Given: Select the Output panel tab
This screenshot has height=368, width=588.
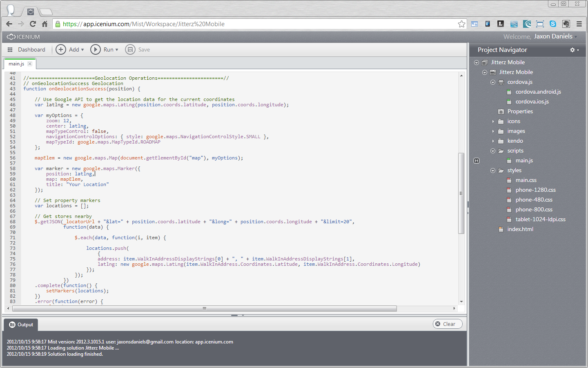Looking at the screenshot, I should pyautogui.click(x=21, y=325).
